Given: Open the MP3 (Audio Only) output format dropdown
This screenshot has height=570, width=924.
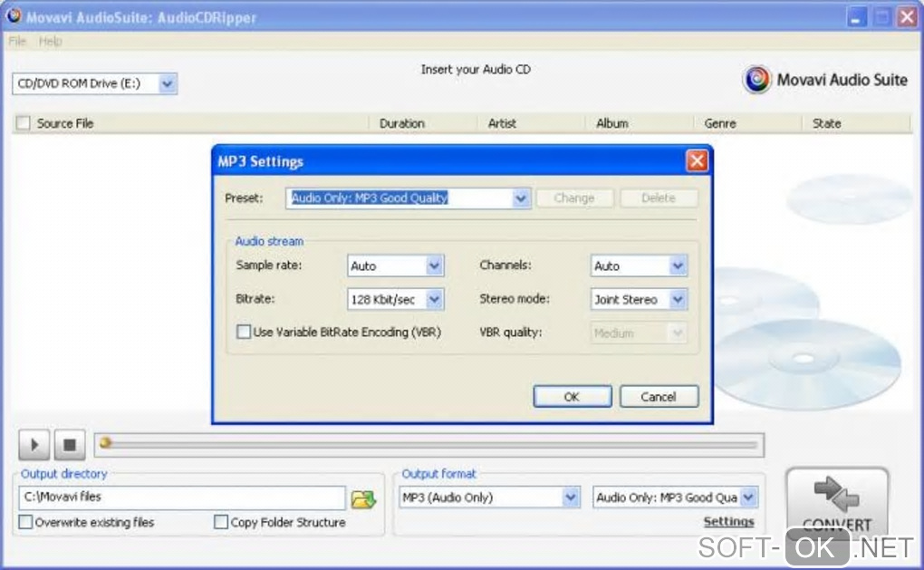Looking at the screenshot, I should [571, 498].
